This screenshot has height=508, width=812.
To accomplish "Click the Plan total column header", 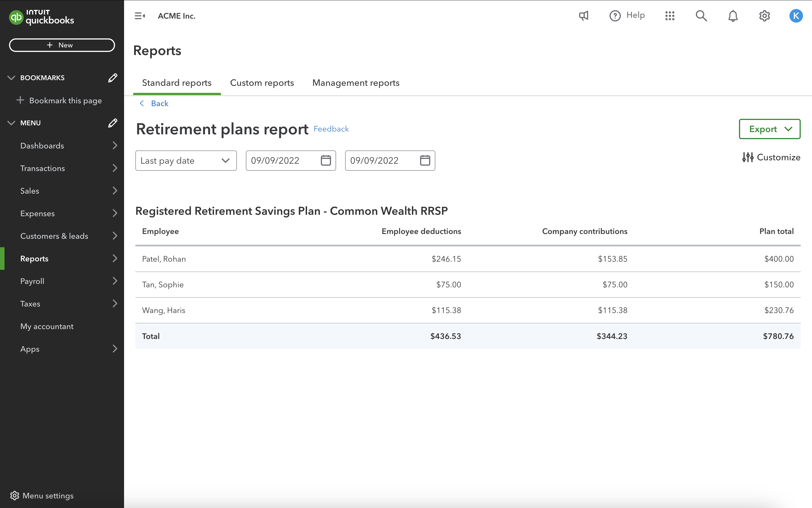I will [776, 231].
